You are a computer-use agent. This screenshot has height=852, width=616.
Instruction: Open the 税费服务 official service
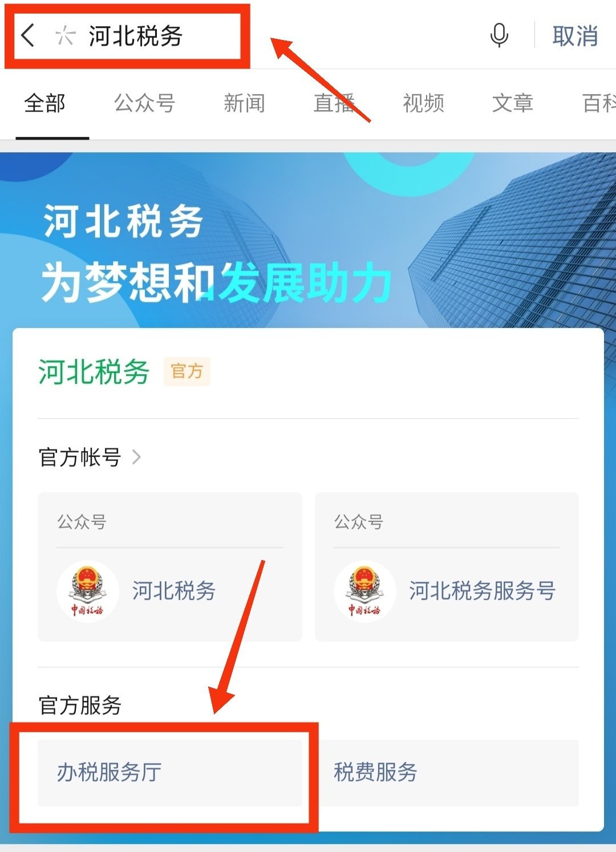coord(447,773)
